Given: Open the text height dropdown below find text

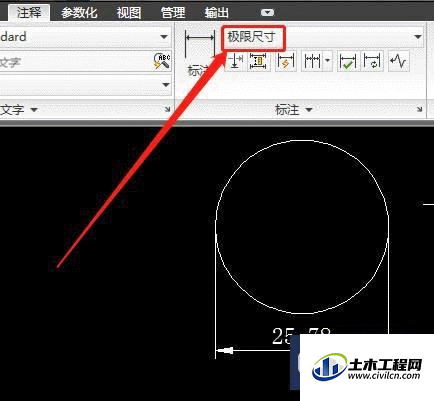Looking at the screenshot, I should pos(86,85).
